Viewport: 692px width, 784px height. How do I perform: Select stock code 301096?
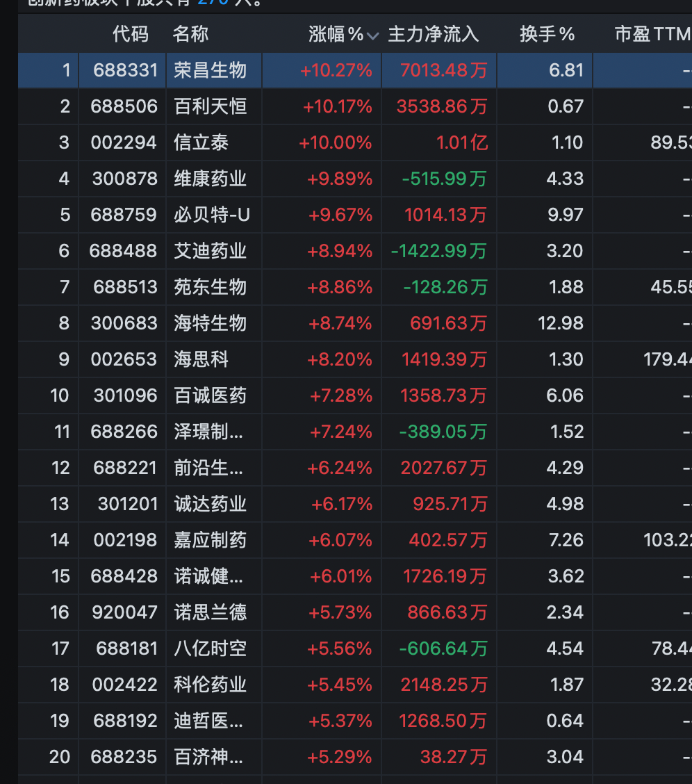pos(126,395)
